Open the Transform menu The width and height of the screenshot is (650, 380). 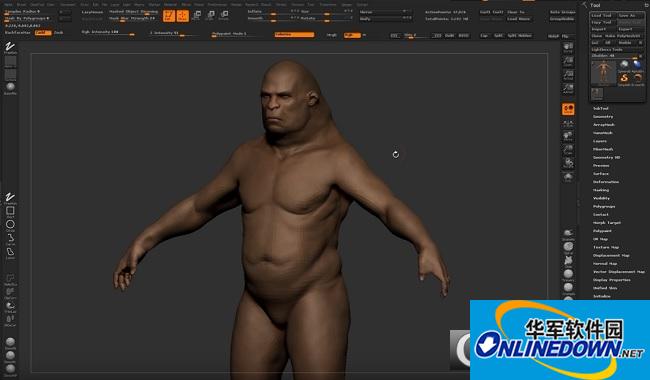click(x=327, y=5)
